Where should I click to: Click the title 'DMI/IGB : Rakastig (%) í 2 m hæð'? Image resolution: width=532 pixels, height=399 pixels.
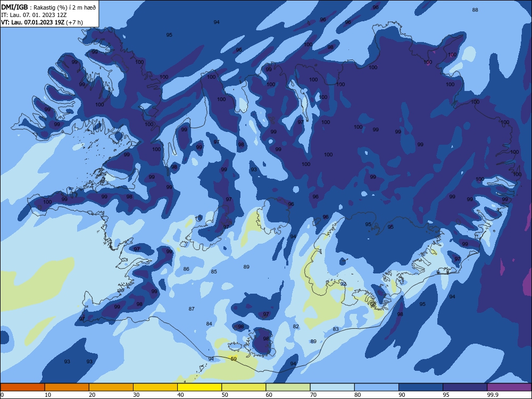(49, 7)
